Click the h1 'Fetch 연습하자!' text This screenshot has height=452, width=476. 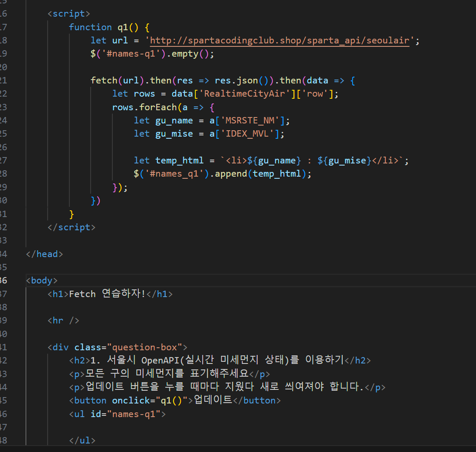pyautogui.click(x=107, y=294)
